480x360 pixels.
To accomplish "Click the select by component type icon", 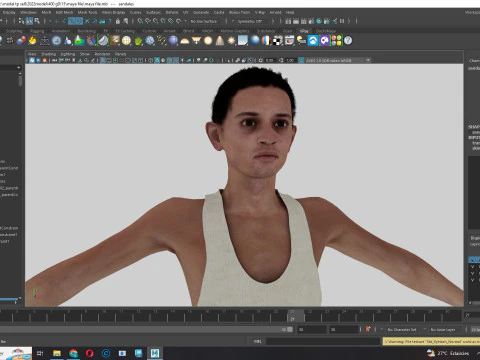I will tap(37, 21).
